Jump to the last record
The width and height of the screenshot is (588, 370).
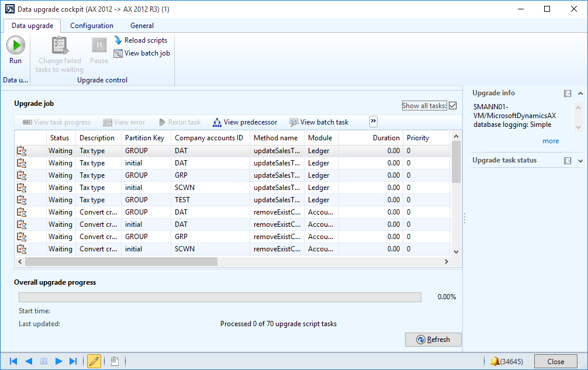point(73,361)
